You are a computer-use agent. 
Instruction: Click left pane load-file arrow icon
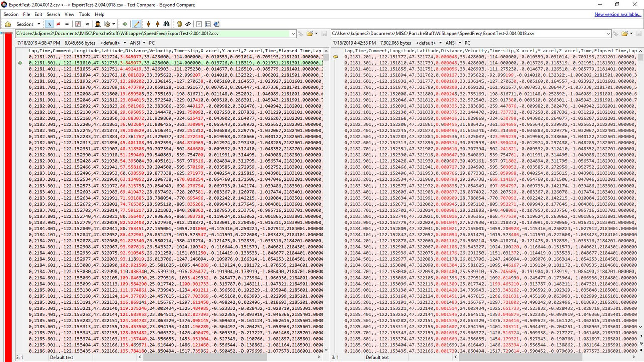300,33
